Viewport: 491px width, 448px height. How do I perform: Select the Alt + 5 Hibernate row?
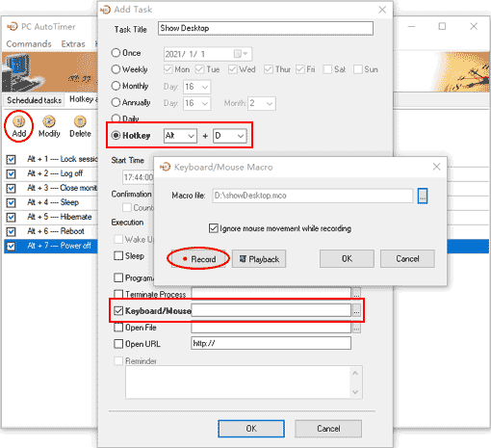pyautogui.click(x=51, y=217)
